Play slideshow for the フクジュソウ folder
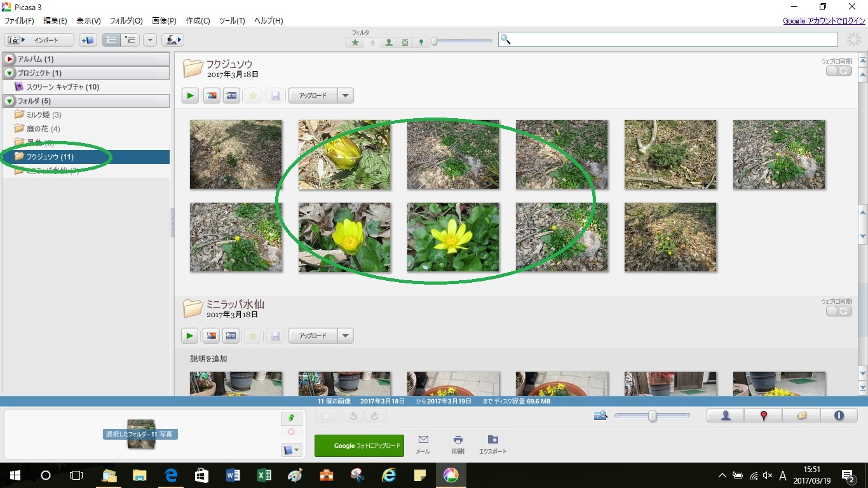This screenshot has height=488, width=868. 190,96
